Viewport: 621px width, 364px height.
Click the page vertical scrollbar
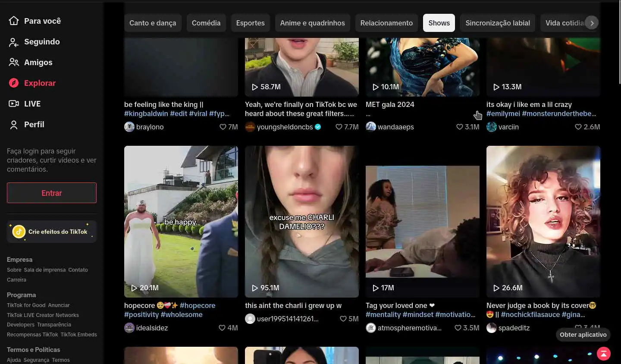(619, 43)
